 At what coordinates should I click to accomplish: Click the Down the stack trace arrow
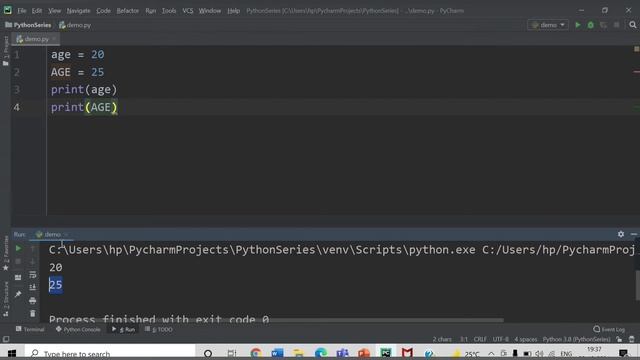[x=33, y=261]
